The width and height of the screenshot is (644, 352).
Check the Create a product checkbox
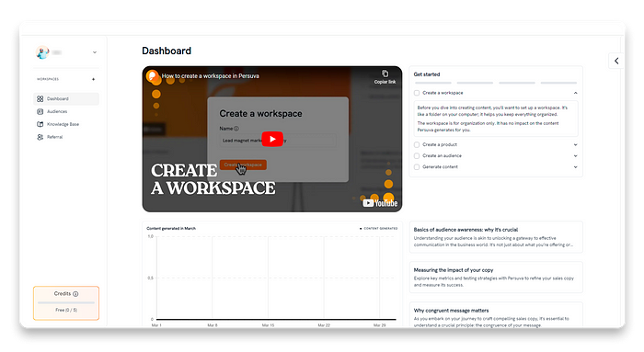pos(417,145)
